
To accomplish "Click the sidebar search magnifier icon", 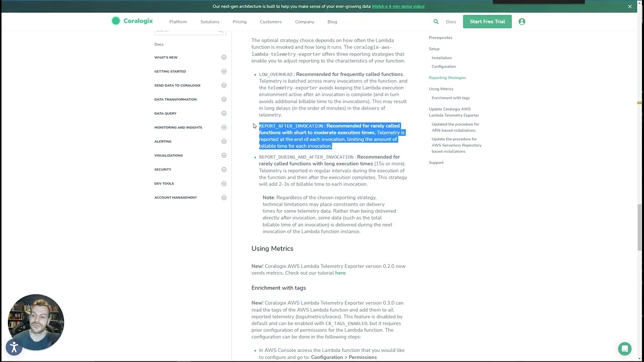I will [x=221, y=31].
